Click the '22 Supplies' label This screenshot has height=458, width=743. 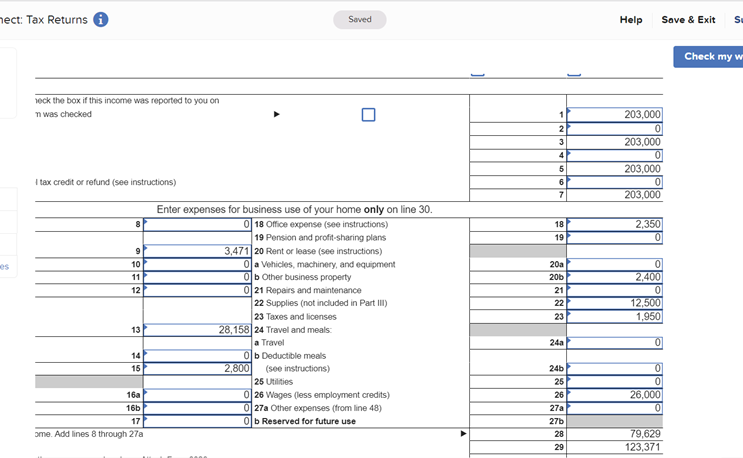pyautogui.click(x=320, y=303)
